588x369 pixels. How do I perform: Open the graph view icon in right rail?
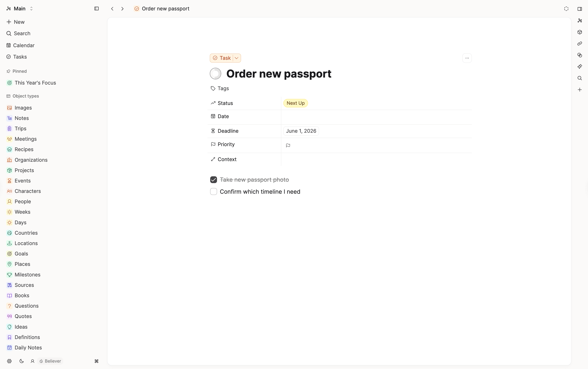[580, 21]
